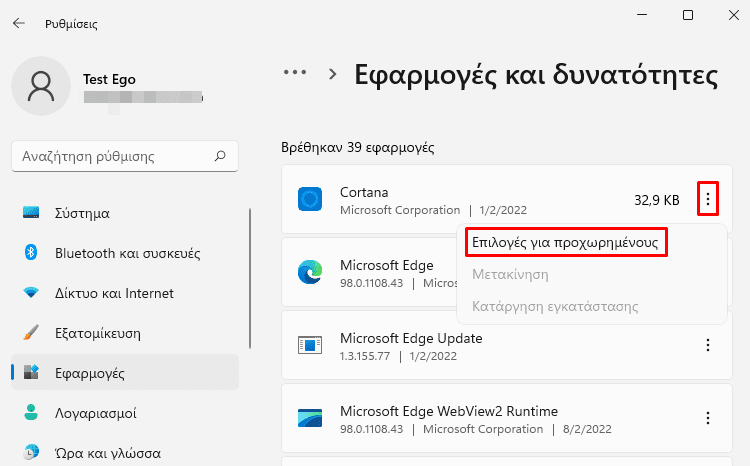
Task: Click the Εφαρμογές και δυνατότητες heading
Action: [536, 75]
